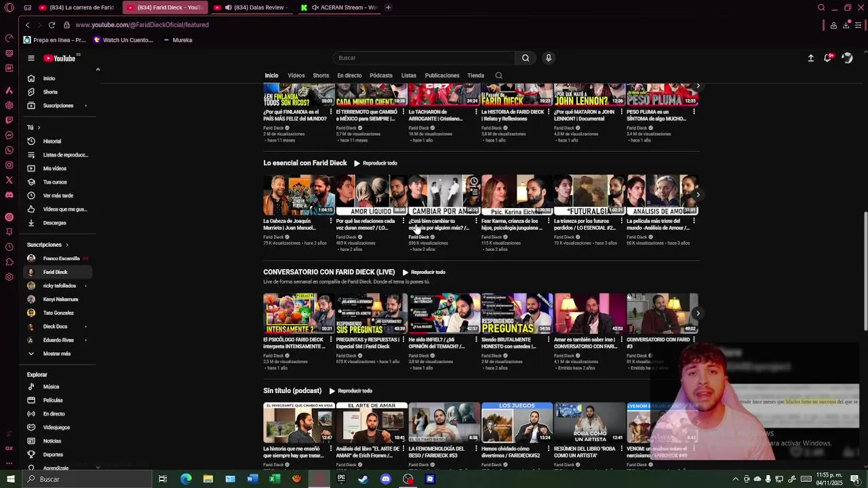
Task: Open Opera sidebar settings gear
Action: pos(9,277)
